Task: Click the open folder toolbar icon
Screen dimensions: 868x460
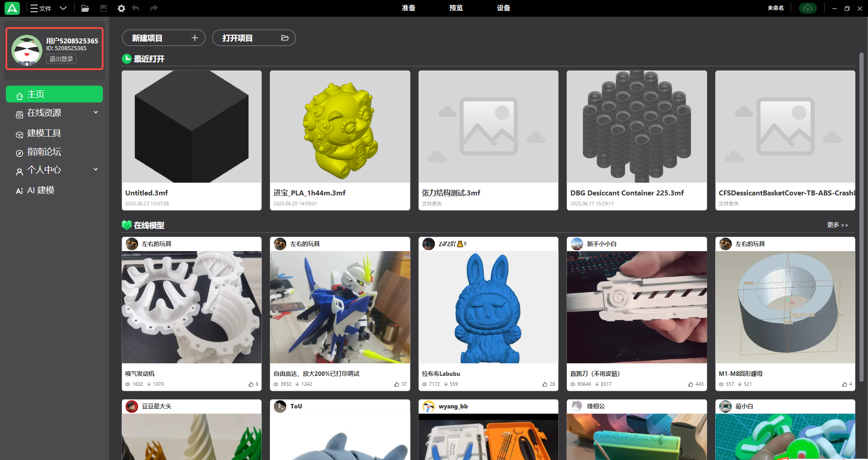Action: click(x=85, y=8)
